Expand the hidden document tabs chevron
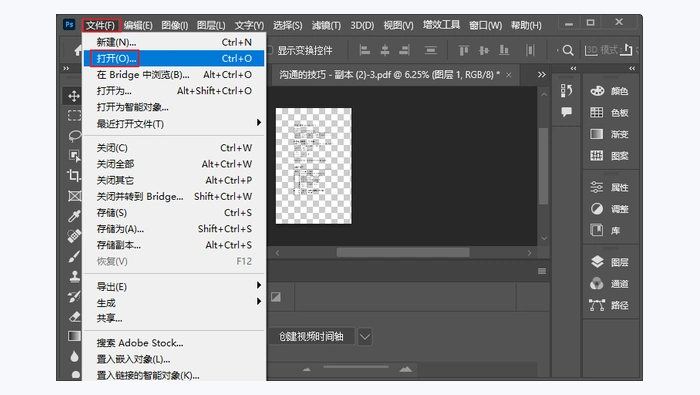The image size is (700, 395). [542, 75]
